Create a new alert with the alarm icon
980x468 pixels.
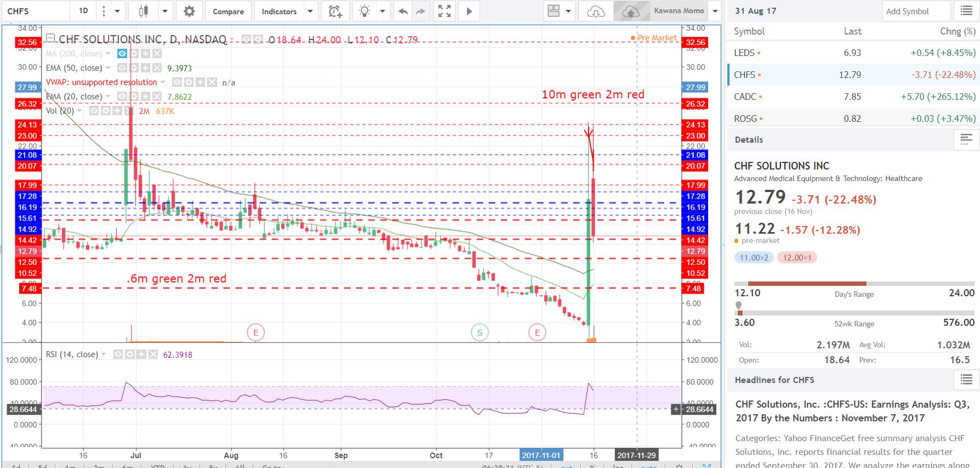point(335,11)
